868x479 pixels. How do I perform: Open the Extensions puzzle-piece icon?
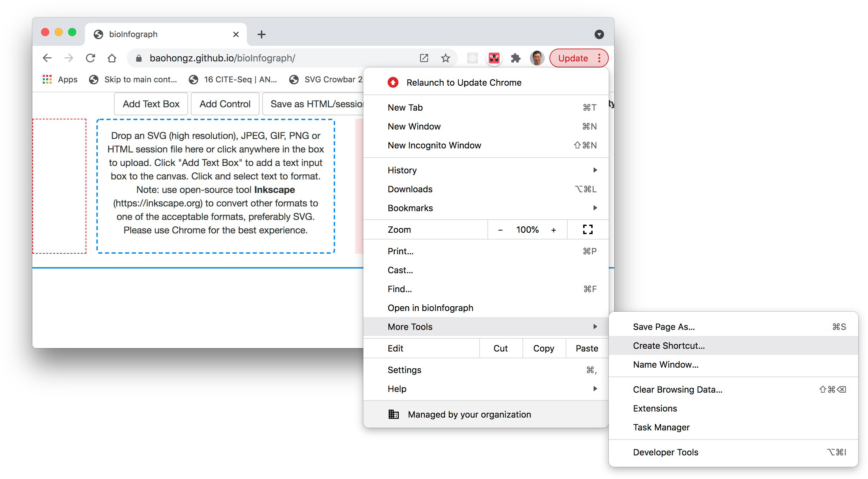[x=515, y=58]
